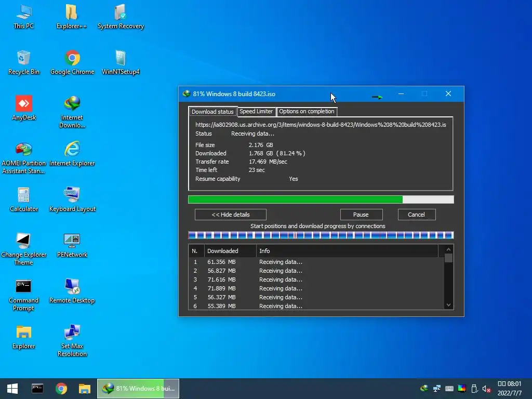This screenshot has width=532, height=399.
Task: Open Set Max Resolution icon
Action: point(72,341)
